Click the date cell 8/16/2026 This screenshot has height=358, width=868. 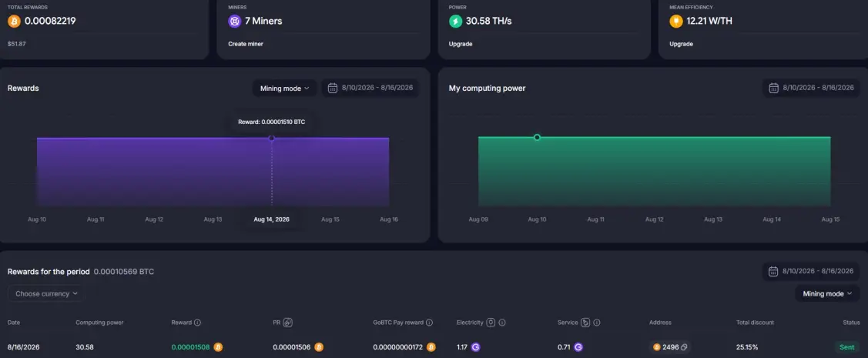tap(23, 347)
